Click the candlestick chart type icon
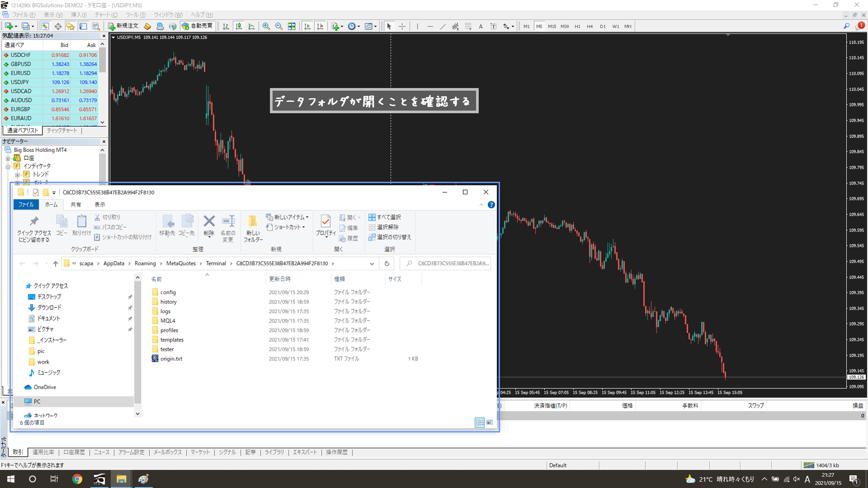This screenshot has width=868, height=488. [238, 26]
